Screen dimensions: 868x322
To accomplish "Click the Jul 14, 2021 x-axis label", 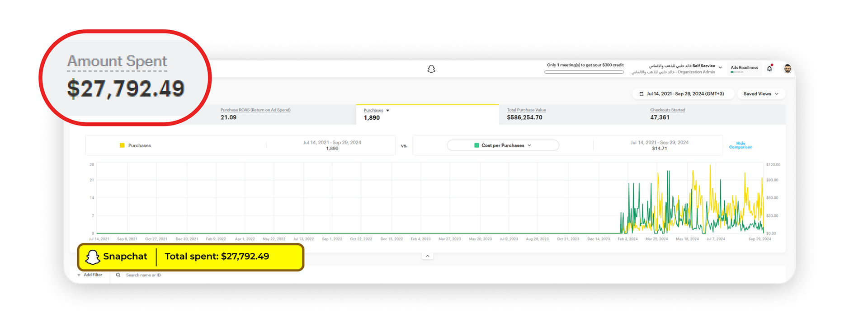I will coord(99,239).
